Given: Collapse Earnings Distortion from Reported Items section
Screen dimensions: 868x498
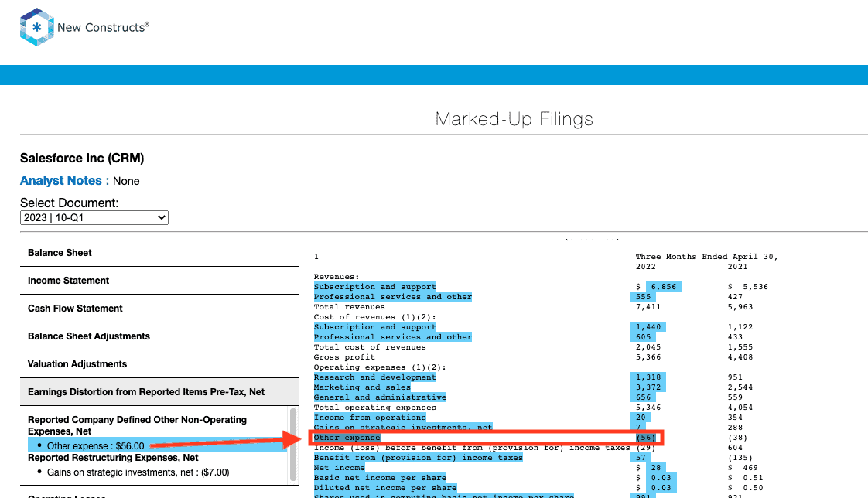Looking at the screenshot, I should coord(159,392).
